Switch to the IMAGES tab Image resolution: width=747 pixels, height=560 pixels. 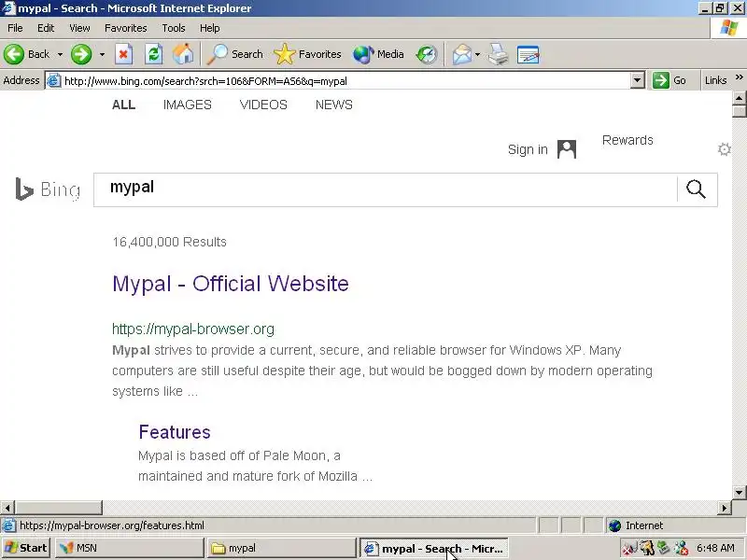188,105
